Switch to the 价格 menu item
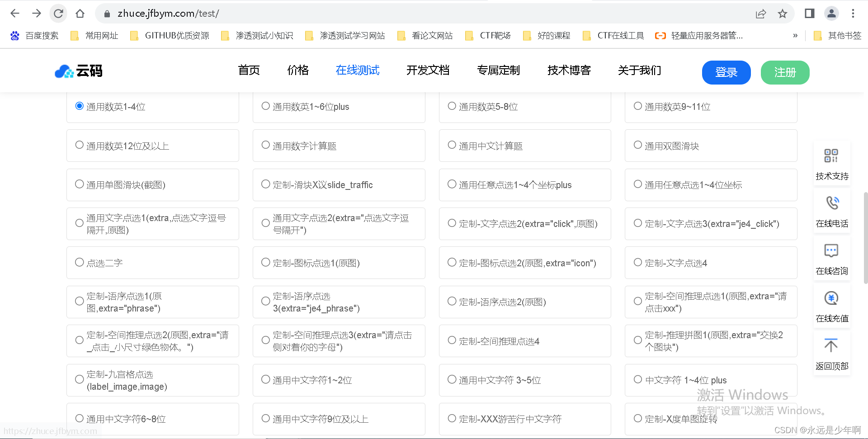 (x=298, y=71)
